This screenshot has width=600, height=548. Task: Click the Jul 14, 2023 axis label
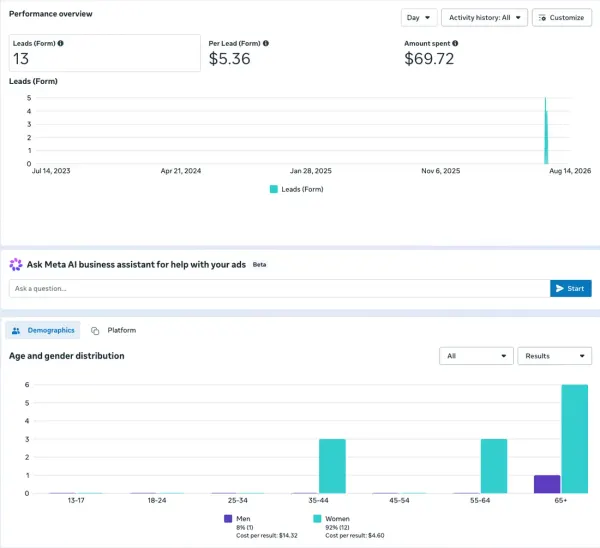pos(51,171)
